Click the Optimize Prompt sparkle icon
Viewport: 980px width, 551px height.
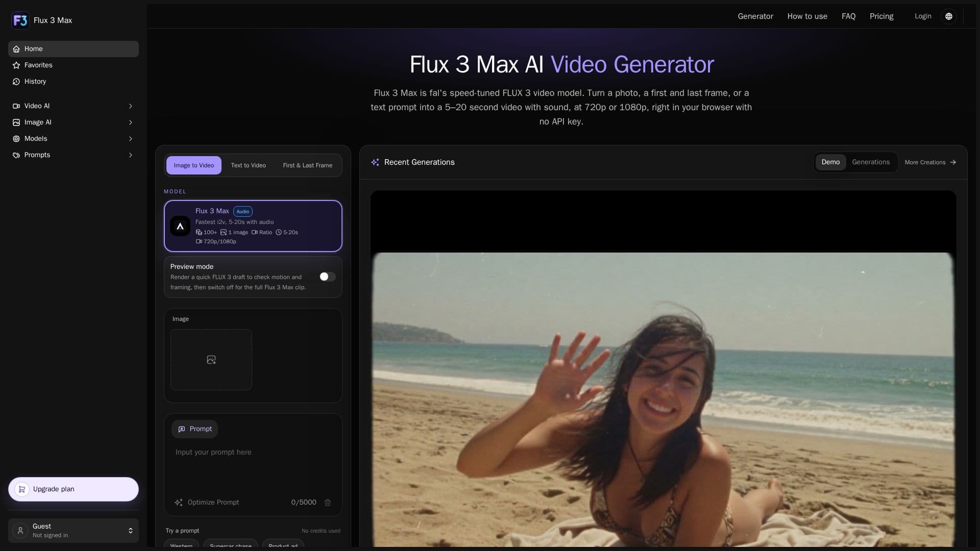[178, 503]
